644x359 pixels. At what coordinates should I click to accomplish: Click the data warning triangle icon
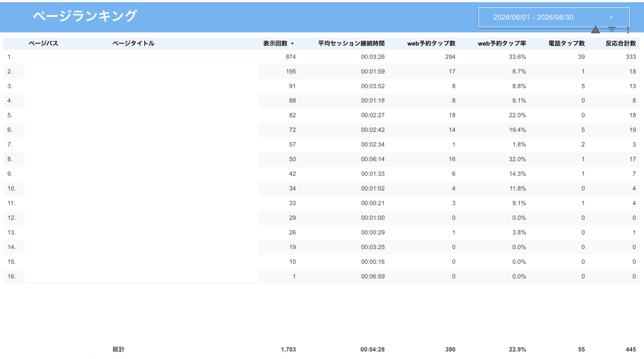pyautogui.click(x=595, y=30)
